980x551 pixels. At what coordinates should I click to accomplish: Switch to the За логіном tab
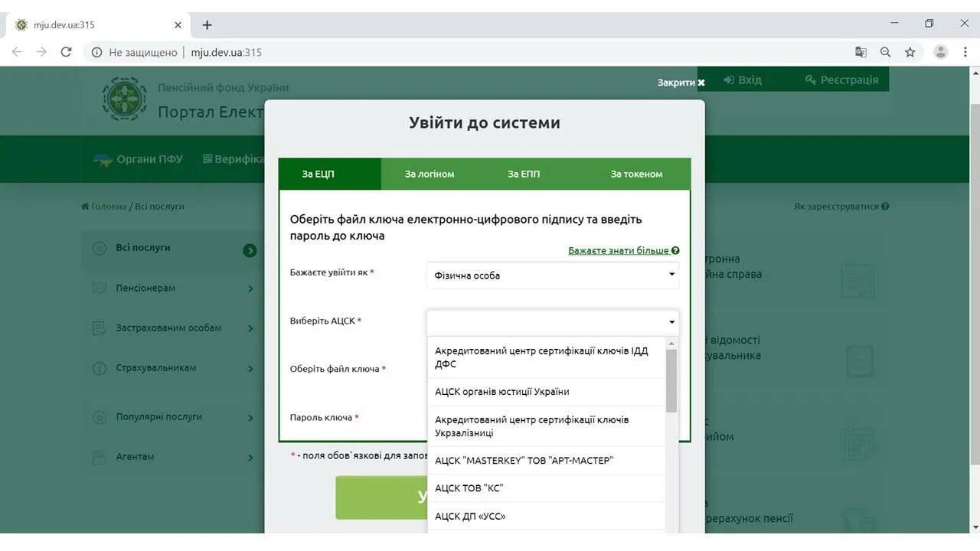pyautogui.click(x=430, y=174)
